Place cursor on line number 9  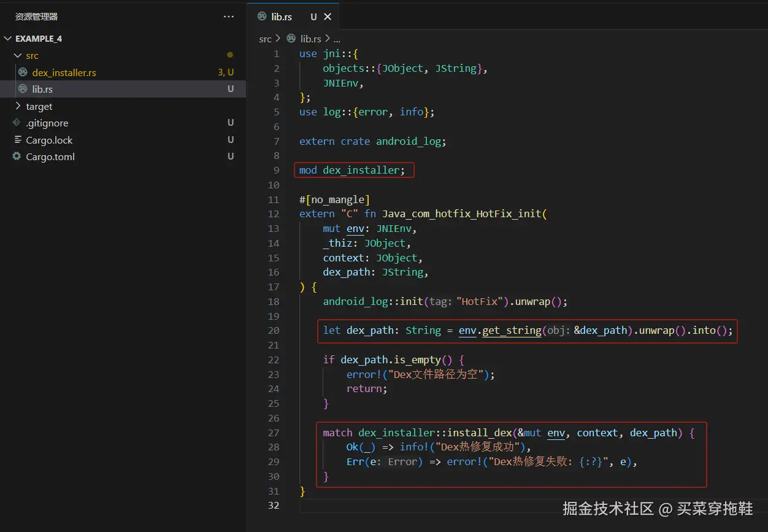(276, 170)
